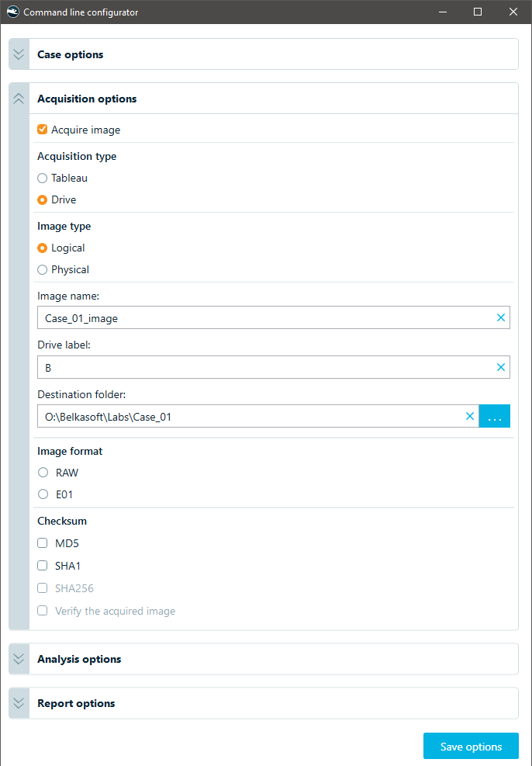Clear the Drive label field with X icon
Screen dimensions: 532x766
pyautogui.click(x=501, y=367)
